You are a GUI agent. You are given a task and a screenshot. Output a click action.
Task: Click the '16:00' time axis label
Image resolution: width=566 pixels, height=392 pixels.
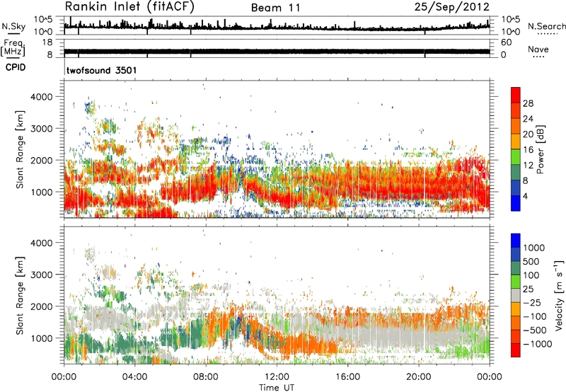[347, 377]
